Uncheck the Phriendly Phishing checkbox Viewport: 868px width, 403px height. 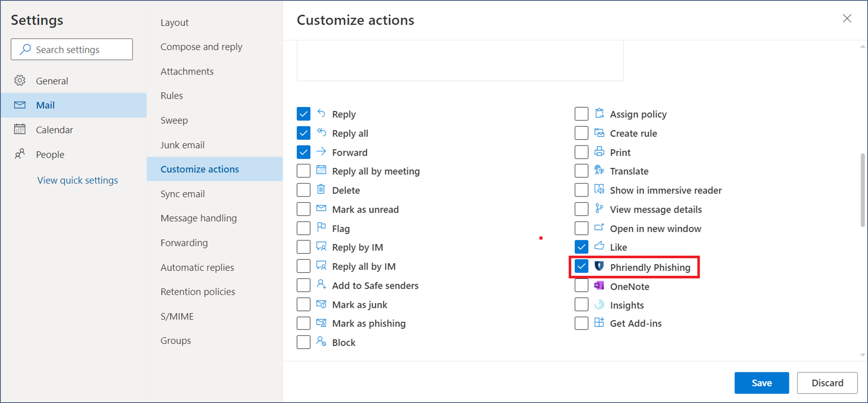coord(582,266)
